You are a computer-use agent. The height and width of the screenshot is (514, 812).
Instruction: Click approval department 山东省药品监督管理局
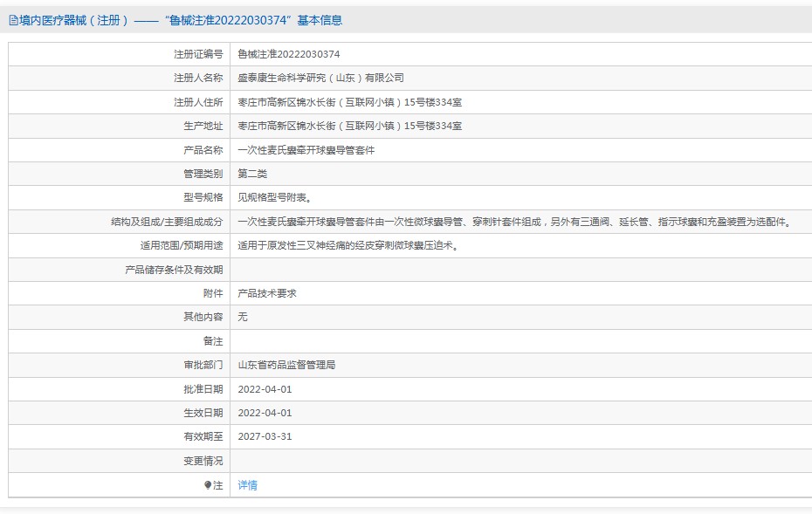pyautogui.click(x=286, y=365)
